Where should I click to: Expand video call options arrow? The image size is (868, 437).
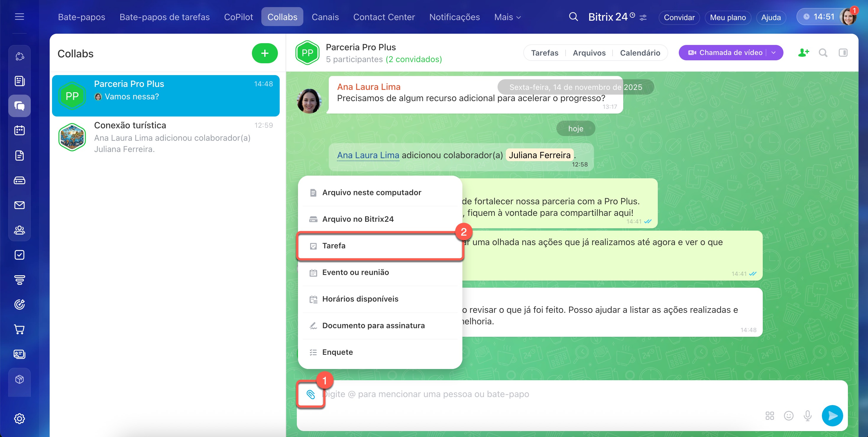point(774,53)
